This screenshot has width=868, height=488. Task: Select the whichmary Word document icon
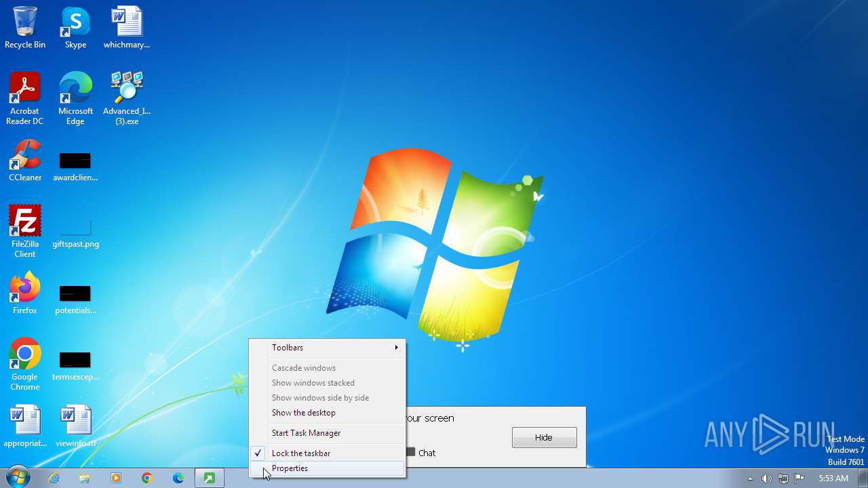point(127,27)
